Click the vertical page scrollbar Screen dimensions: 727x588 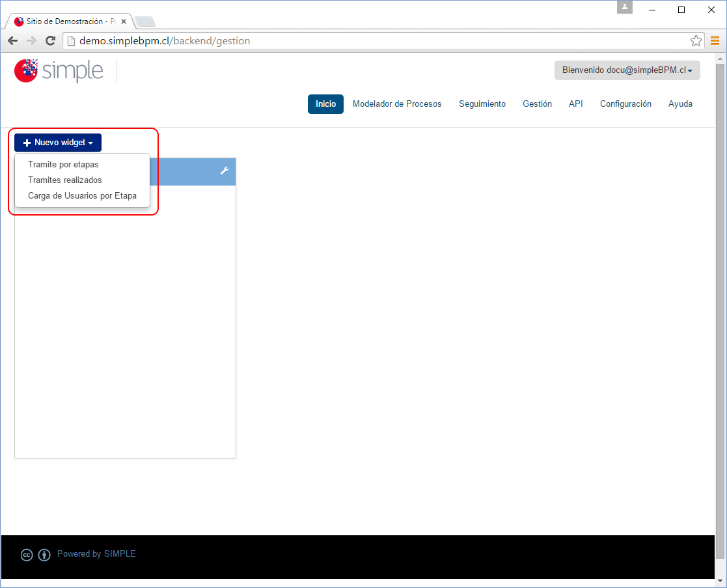coord(721,293)
